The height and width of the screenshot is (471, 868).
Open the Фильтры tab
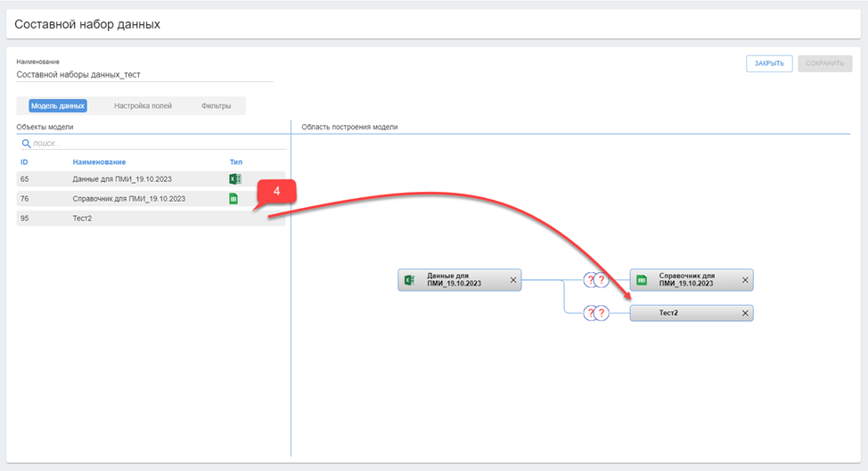coord(216,106)
